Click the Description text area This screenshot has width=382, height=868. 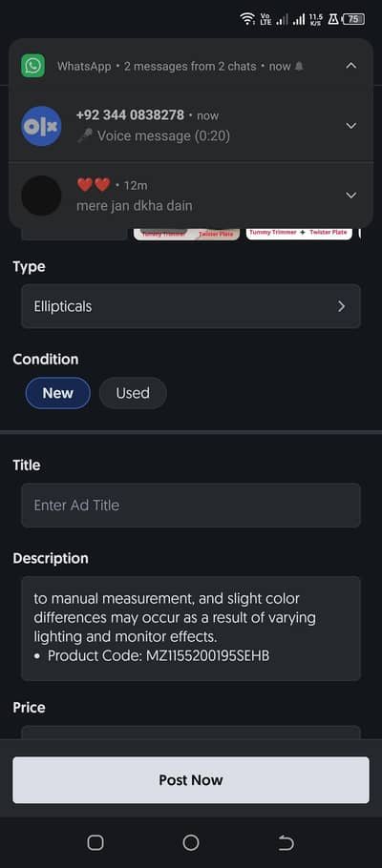coord(191,629)
